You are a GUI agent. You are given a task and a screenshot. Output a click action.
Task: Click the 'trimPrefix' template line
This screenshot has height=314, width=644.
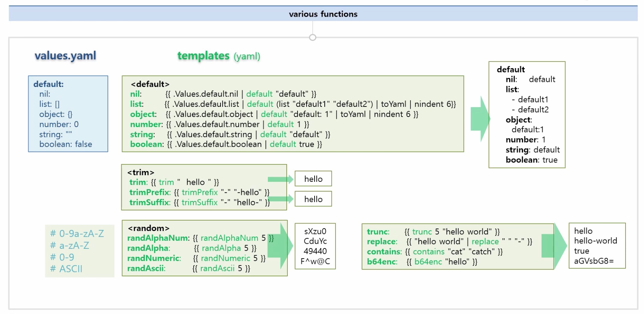tap(199, 192)
